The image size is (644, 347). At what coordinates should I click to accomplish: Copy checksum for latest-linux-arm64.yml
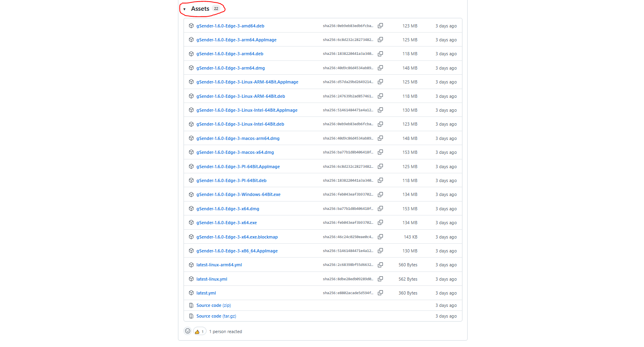pyautogui.click(x=380, y=265)
